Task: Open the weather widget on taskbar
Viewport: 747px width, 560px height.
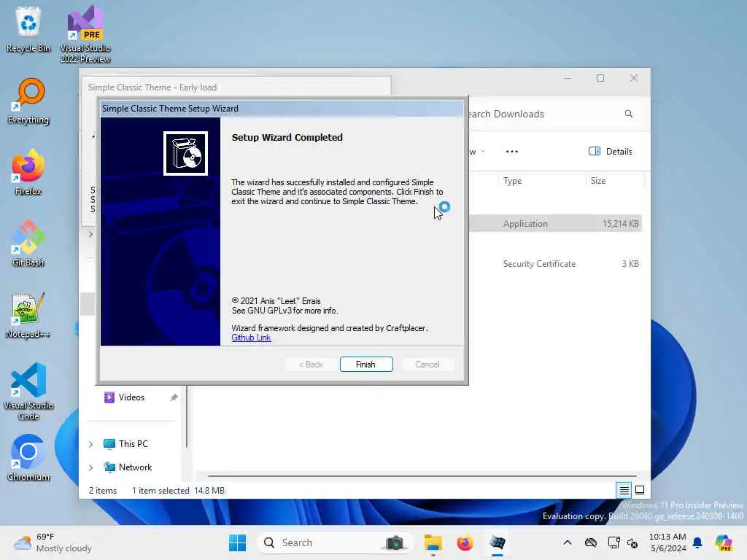Action: [x=53, y=542]
